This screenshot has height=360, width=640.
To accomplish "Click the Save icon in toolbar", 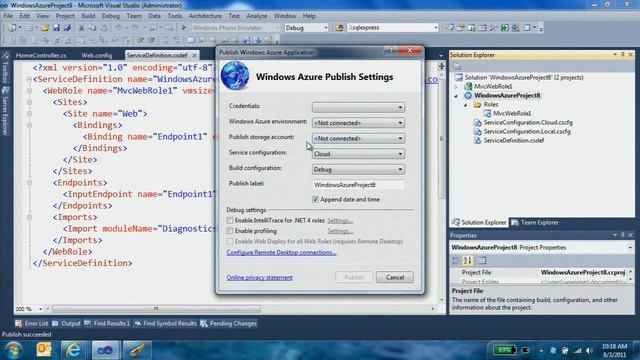I will (56, 28).
